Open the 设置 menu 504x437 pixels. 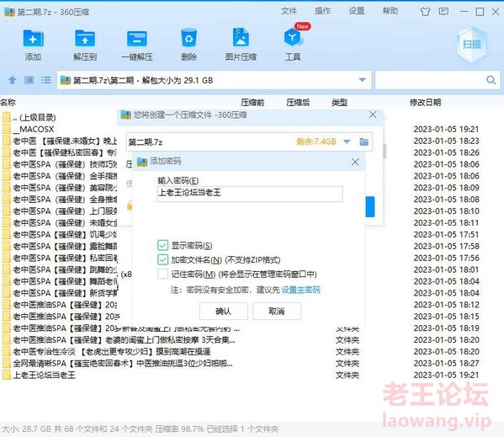click(357, 11)
